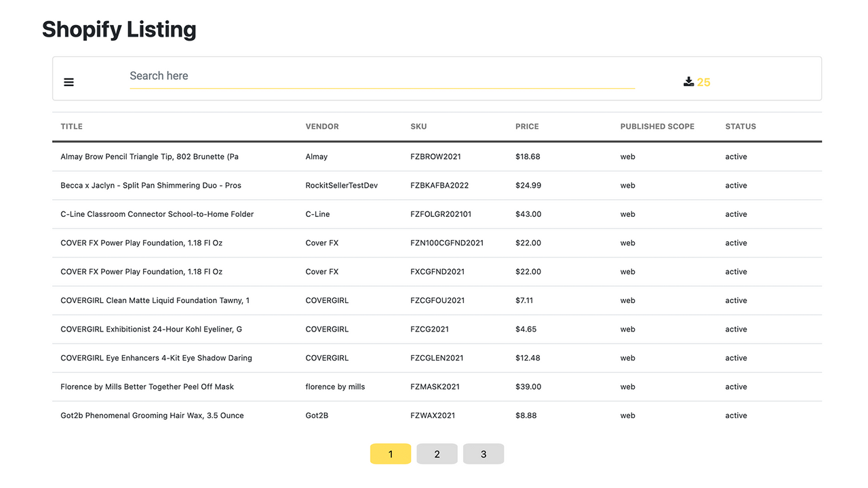Click the Shopify Listing page heading
Viewport: 868px width, 488px height.
click(119, 29)
